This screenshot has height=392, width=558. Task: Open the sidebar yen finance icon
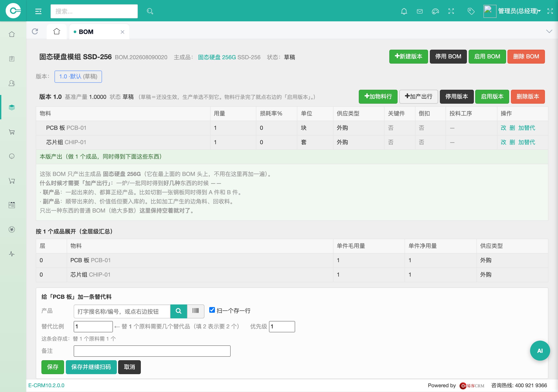[x=12, y=229]
